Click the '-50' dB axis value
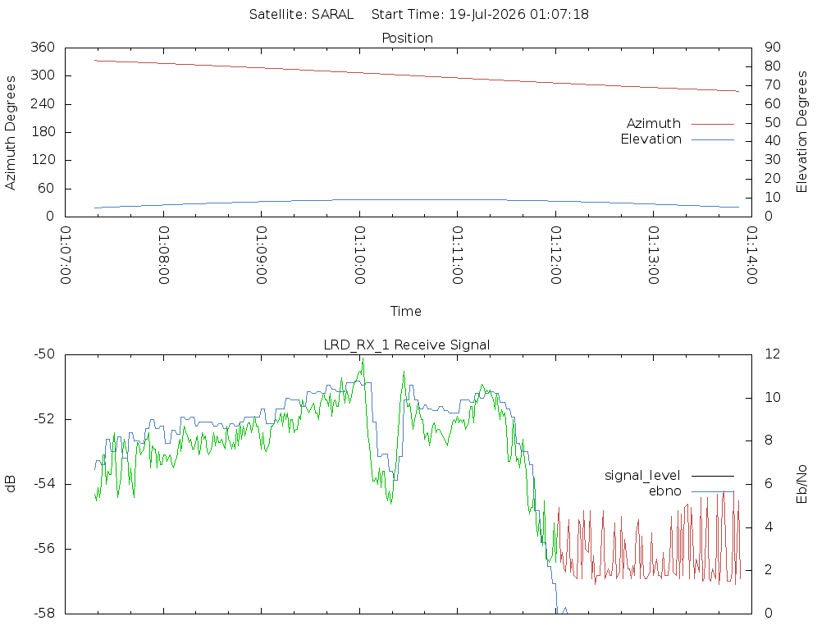The image size is (840, 630). click(x=44, y=354)
